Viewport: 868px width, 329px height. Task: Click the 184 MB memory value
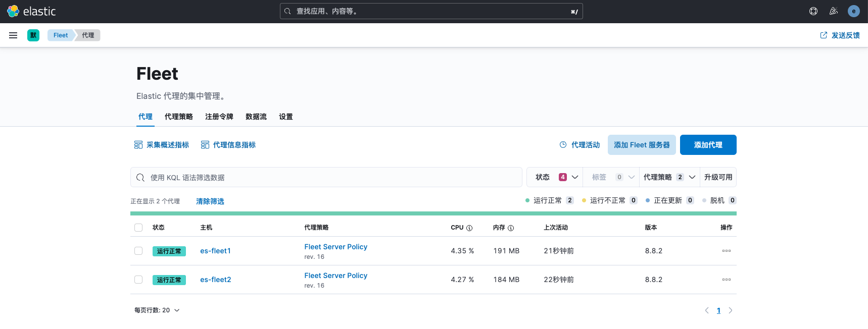[x=506, y=280]
